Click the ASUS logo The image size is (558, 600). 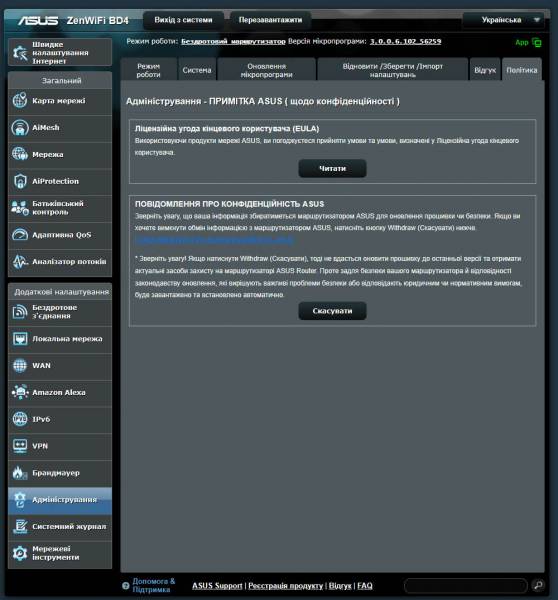click(38, 20)
